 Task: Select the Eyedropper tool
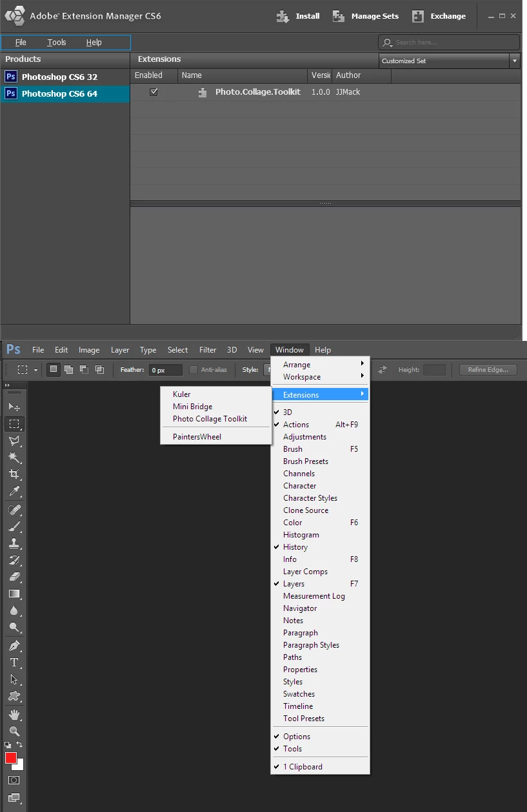14,491
